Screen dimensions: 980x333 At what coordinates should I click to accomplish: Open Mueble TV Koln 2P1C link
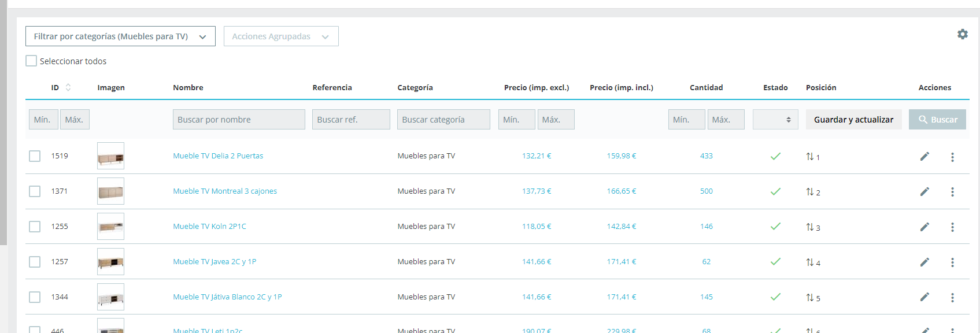point(209,227)
